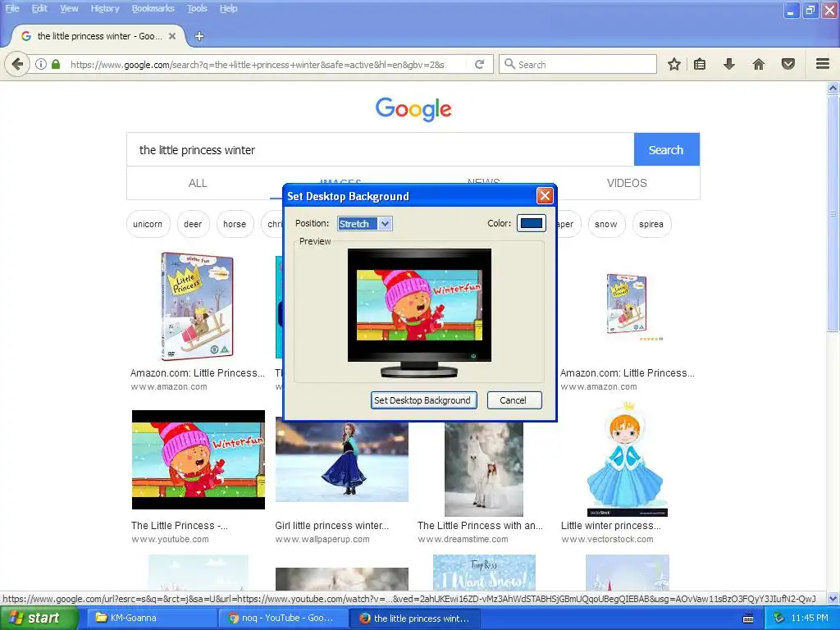Open the keyboard icon in system tray
Viewport: 840px width, 630px height.
tap(748, 619)
